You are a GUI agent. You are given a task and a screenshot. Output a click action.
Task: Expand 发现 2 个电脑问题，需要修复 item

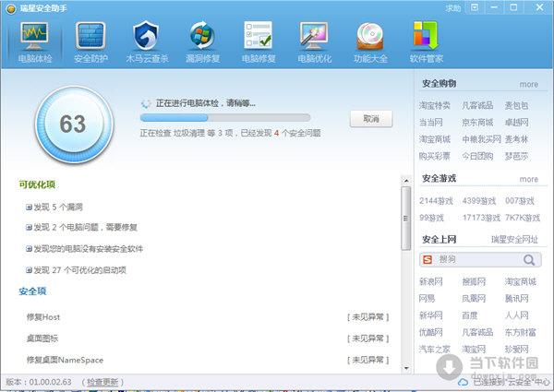pyautogui.click(x=29, y=228)
